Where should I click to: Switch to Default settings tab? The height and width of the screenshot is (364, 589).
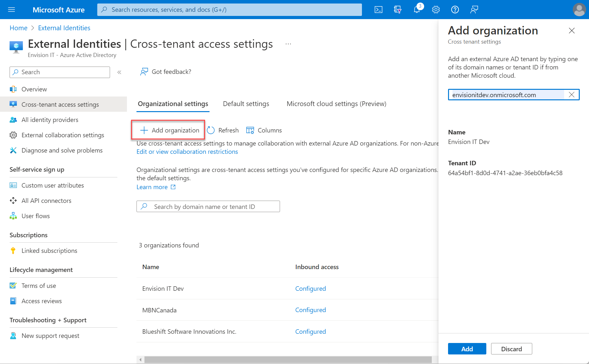(x=246, y=104)
